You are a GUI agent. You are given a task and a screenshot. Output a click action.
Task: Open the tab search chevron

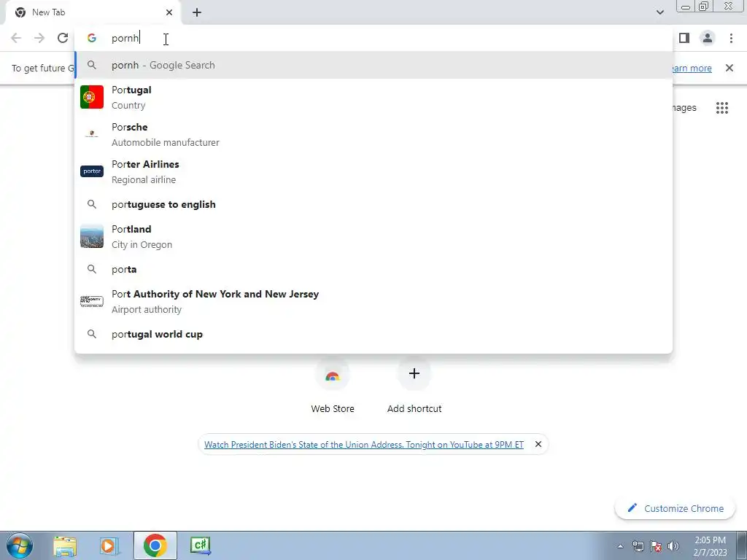tap(659, 12)
